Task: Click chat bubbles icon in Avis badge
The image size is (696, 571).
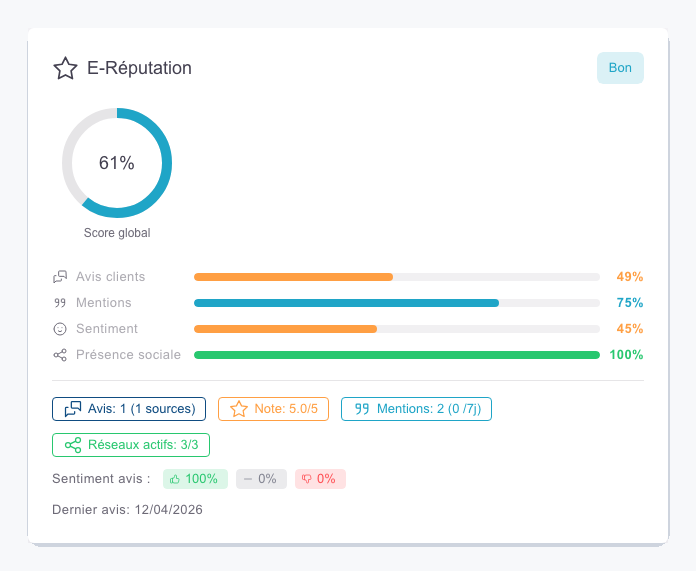Action: 73,409
